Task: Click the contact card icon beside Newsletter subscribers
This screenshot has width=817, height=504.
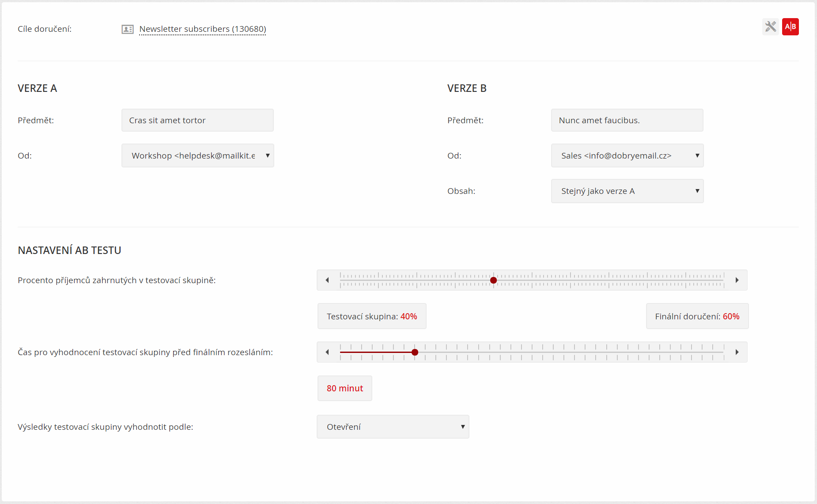Action: coord(128,29)
